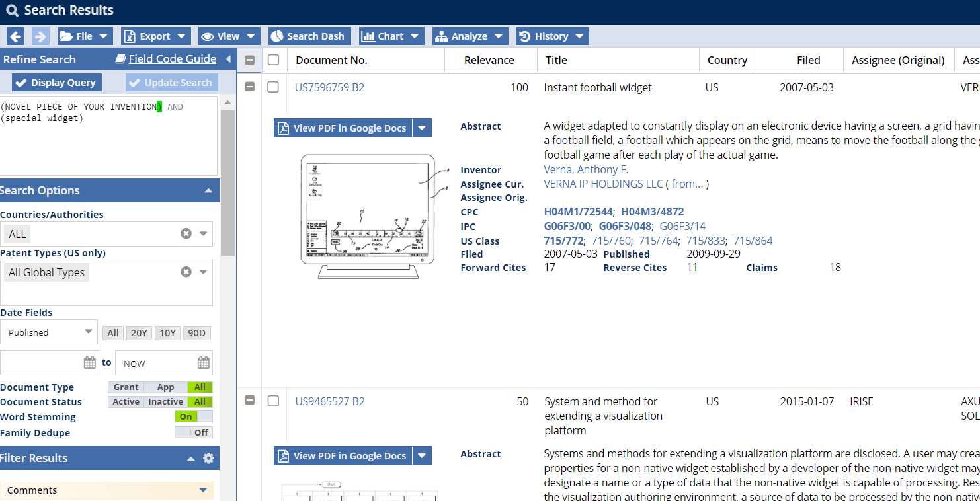Screen dimensions: 980x501
Task: Check the box for US7596759 B2
Action: tap(273, 87)
